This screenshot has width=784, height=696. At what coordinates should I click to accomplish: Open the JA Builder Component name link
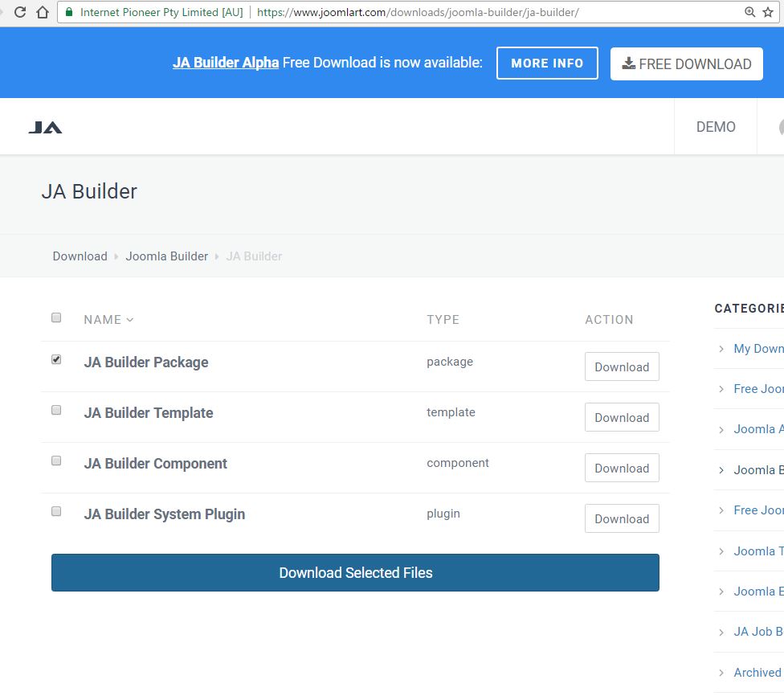point(156,464)
